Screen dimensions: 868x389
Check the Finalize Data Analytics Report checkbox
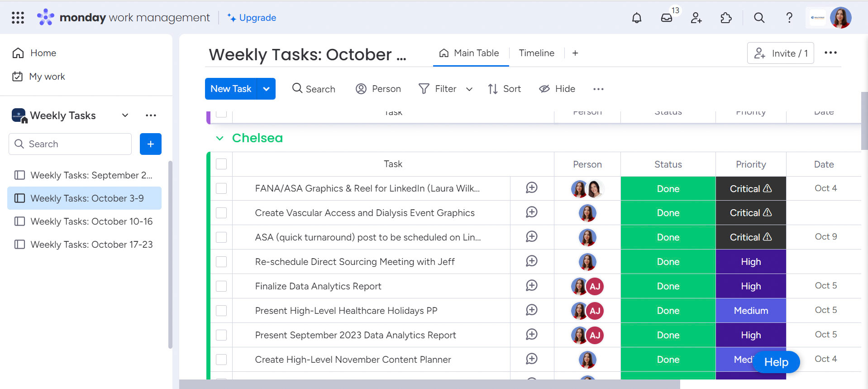point(221,286)
